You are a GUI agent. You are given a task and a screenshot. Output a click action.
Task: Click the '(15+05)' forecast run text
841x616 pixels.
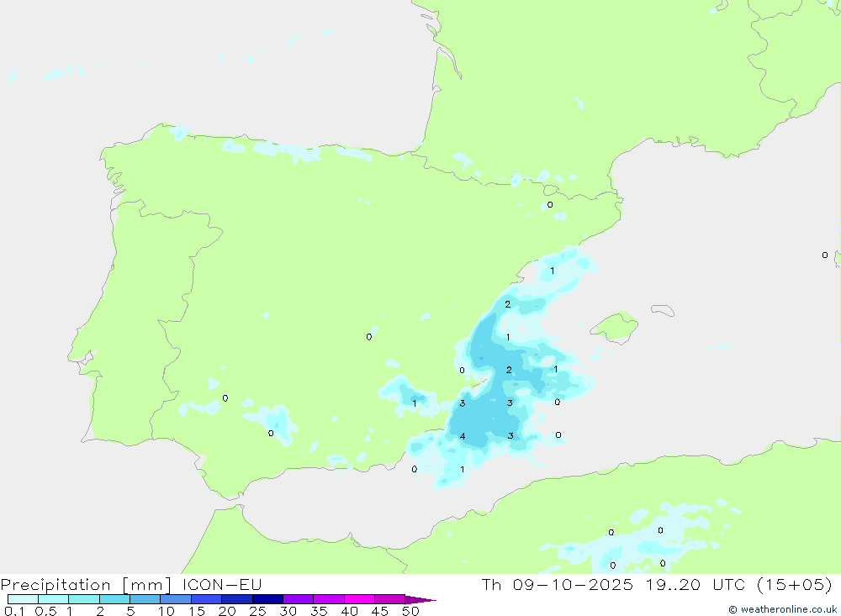pyautogui.click(x=795, y=584)
